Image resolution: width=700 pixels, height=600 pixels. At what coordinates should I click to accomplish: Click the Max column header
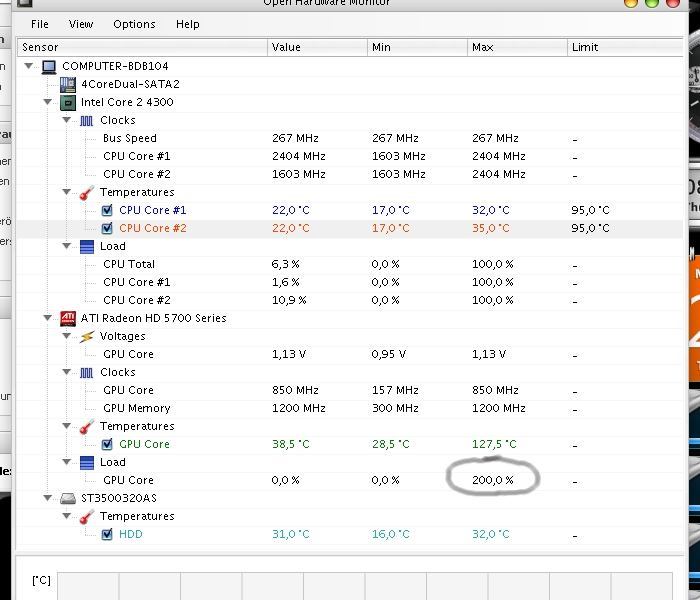(x=517, y=47)
